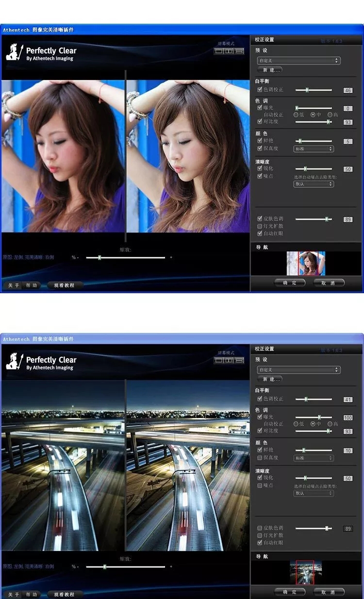Select 高 auto-correction radio in portrait window
The width and height of the screenshot is (364, 599).
pos(330,115)
